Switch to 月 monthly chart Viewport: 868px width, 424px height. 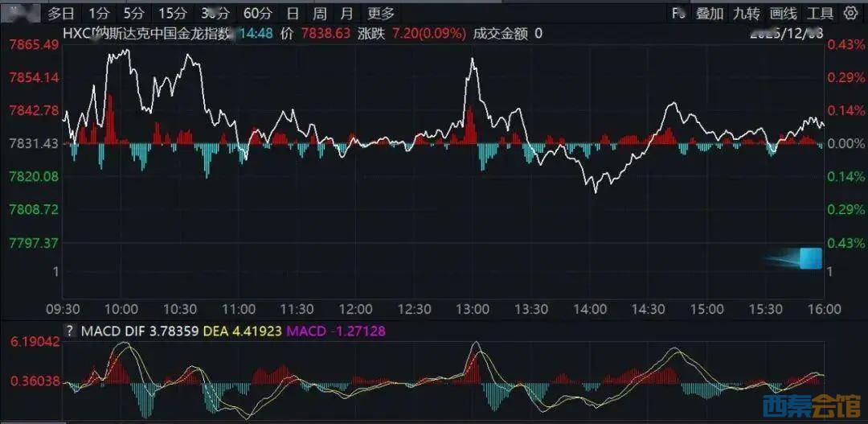(x=346, y=13)
